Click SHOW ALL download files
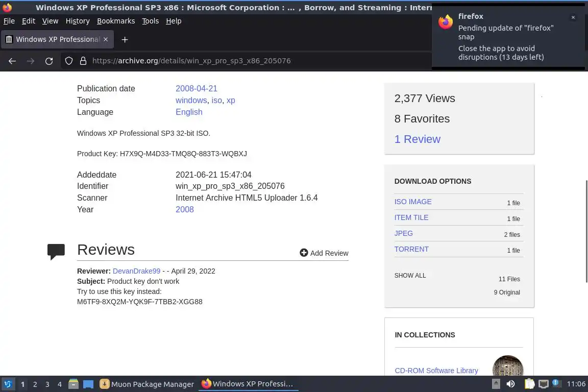This screenshot has height=392, width=588. pos(410,275)
